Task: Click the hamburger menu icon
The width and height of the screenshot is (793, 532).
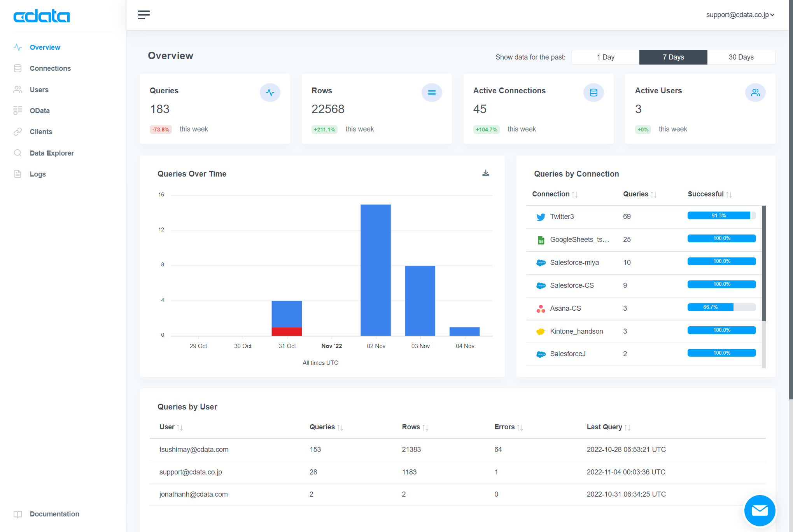Action: [144, 15]
